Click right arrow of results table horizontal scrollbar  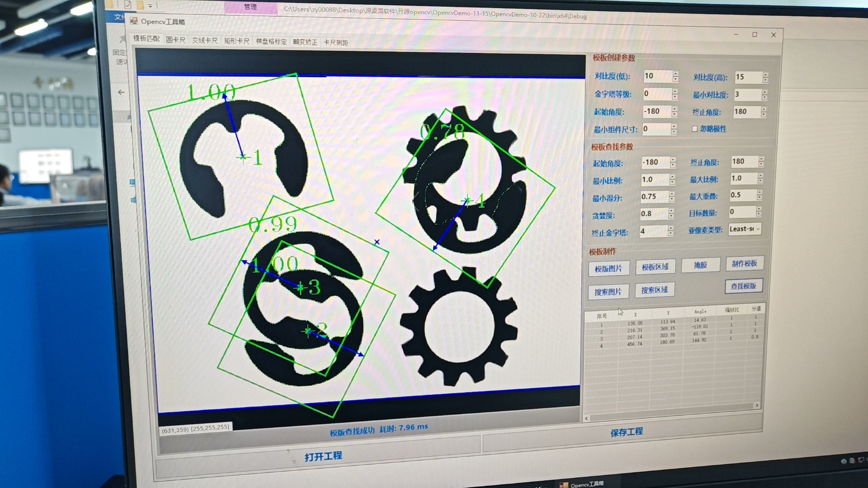pyautogui.click(x=757, y=405)
